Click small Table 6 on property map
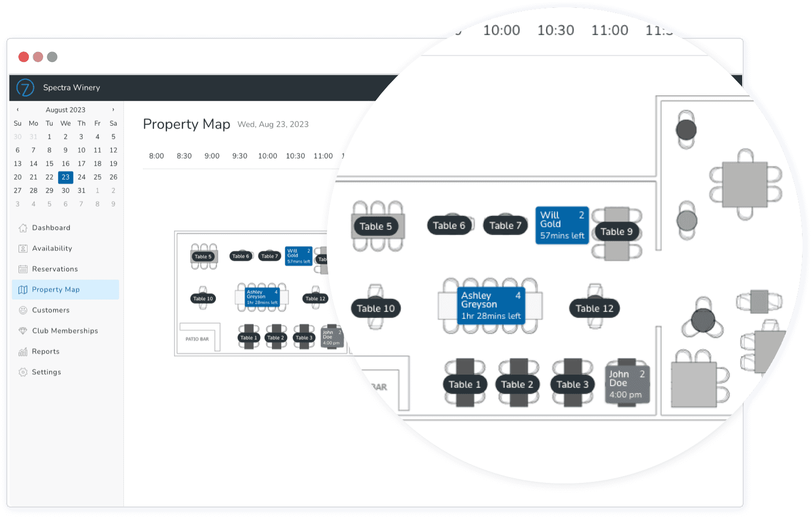 tap(241, 256)
